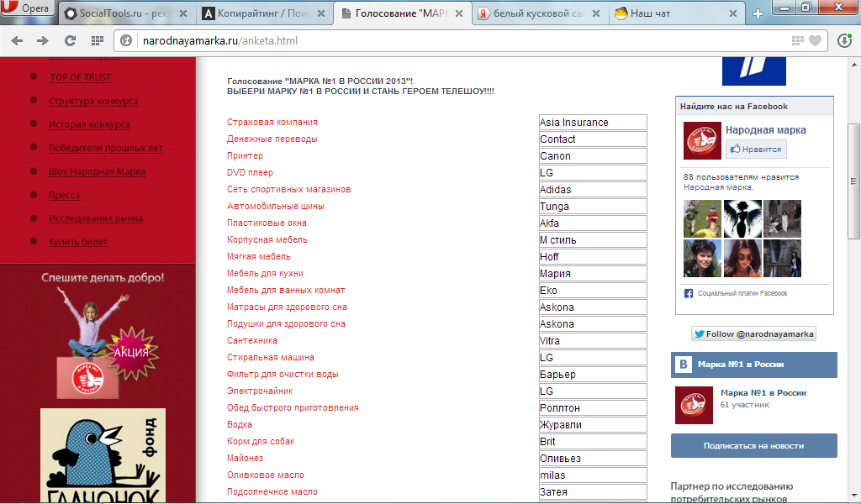Viewport: 861px width, 504px height.
Task: Click the Facebook social plugin icon
Action: pyautogui.click(x=689, y=293)
